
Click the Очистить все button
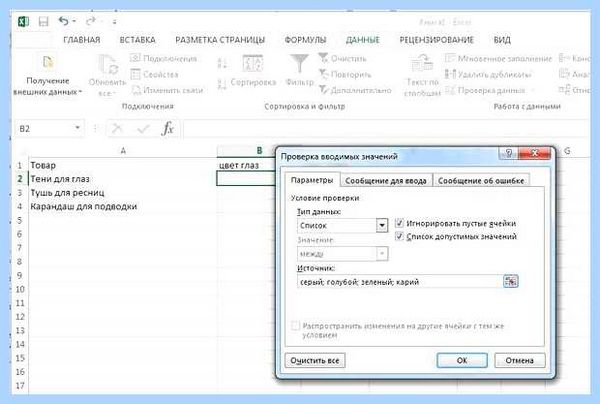(315, 360)
